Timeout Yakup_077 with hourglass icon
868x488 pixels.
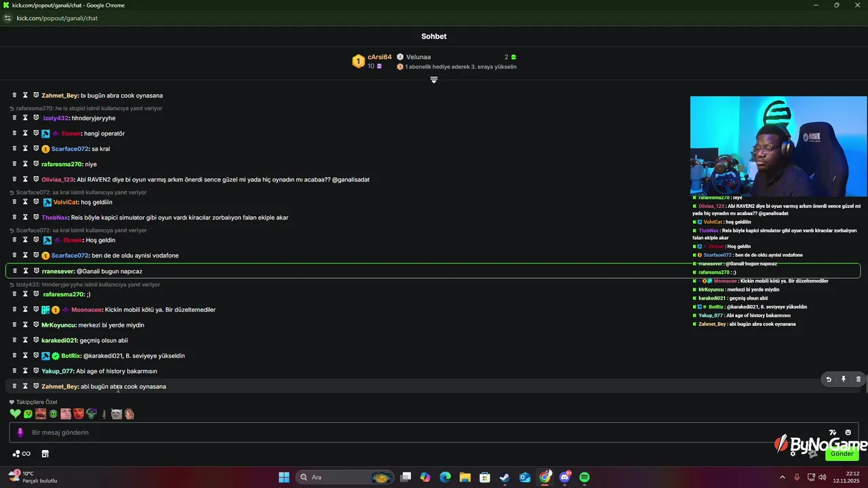point(25,371)
